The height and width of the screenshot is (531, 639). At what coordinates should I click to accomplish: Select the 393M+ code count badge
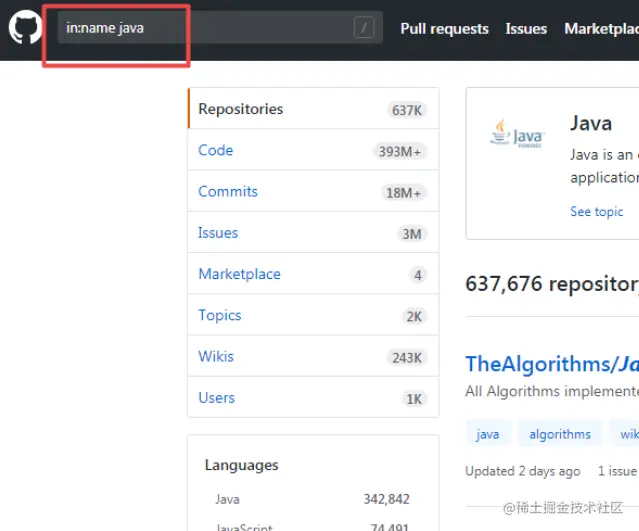pyautogui.click(x=400, y=152)
